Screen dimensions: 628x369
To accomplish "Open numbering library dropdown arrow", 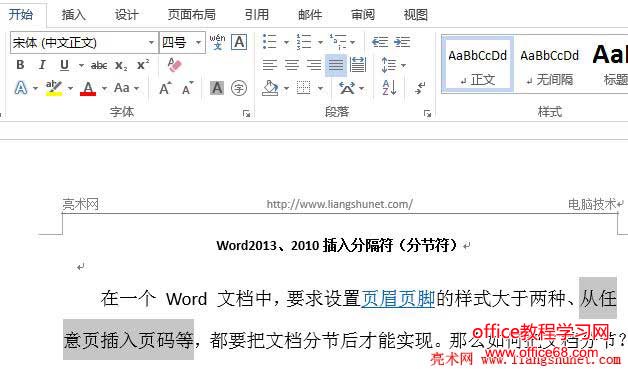I will 320,42.
